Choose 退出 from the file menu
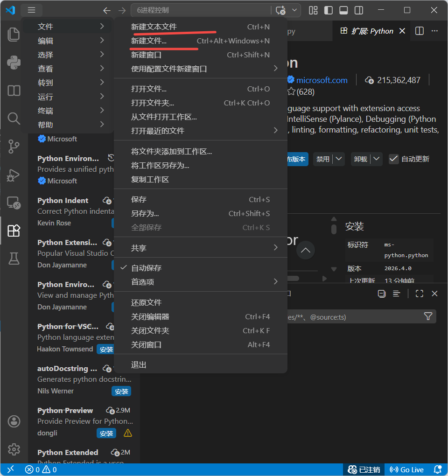The height and width of the screenshot is (476, 448). coord(200,364)
